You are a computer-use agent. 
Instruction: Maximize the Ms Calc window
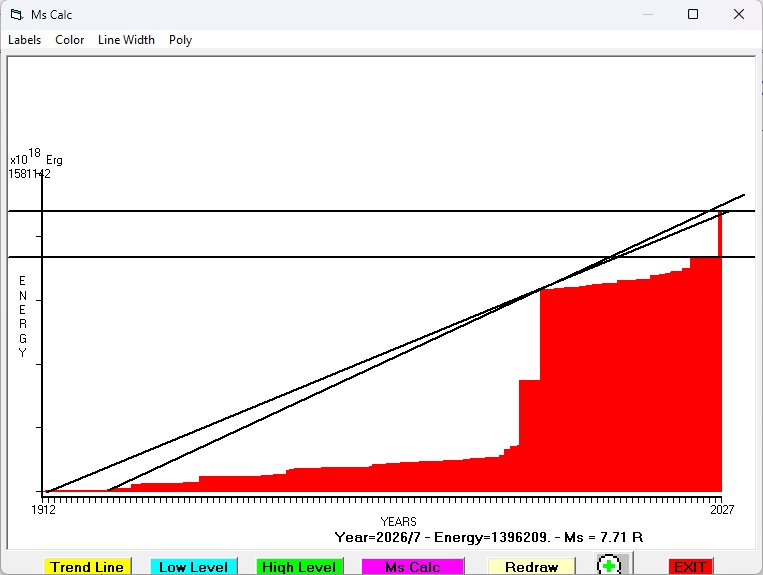click(693, 14)
